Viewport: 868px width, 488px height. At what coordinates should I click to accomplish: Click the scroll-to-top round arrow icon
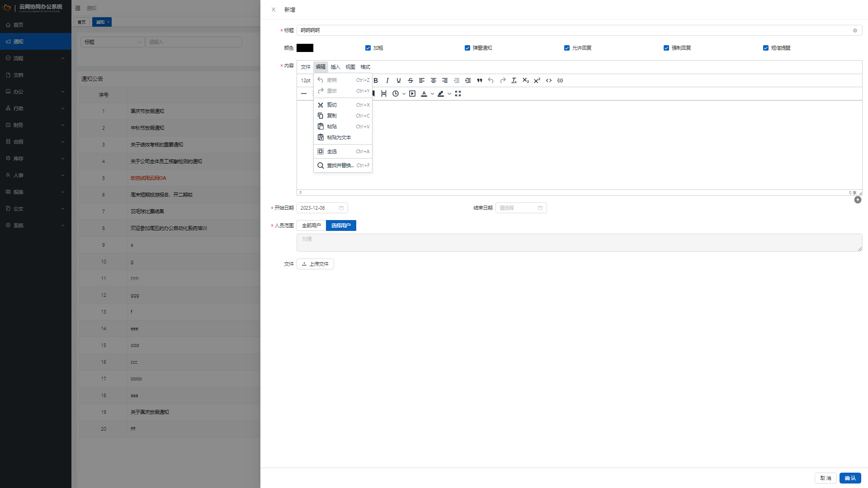point(858,200)
